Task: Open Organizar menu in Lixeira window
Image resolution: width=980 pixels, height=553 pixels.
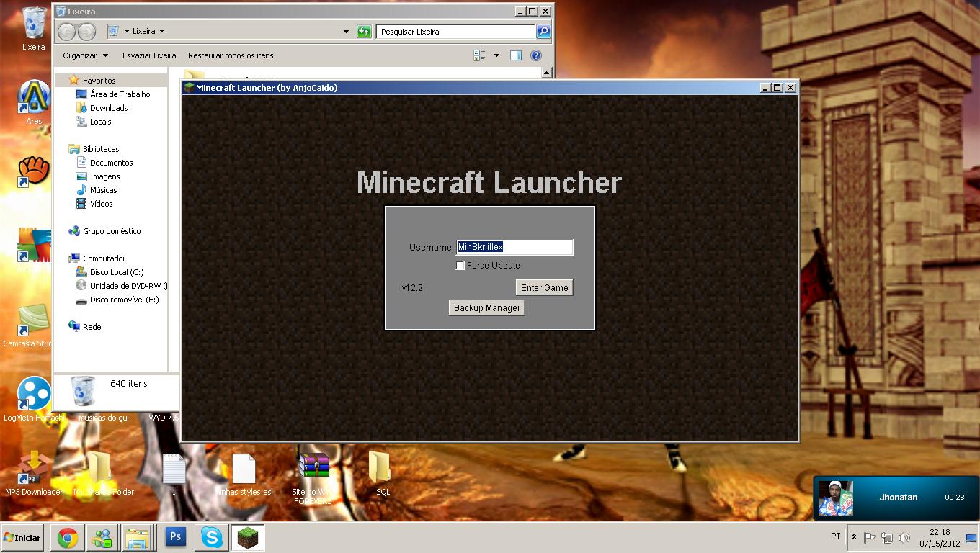Action: pyautogui.click(x=85, y=55)
